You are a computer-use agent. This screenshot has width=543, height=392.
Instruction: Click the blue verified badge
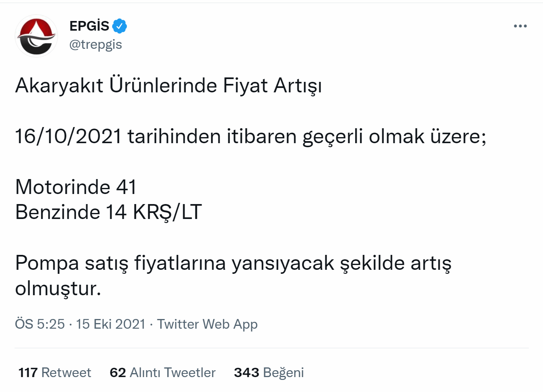pyautogui.click(x=120, y=26)
